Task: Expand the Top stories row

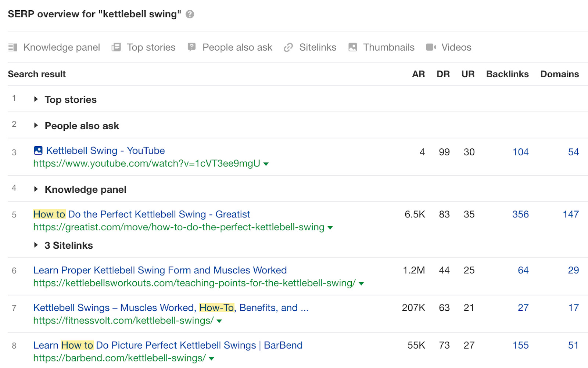Action: click(36, 99)
